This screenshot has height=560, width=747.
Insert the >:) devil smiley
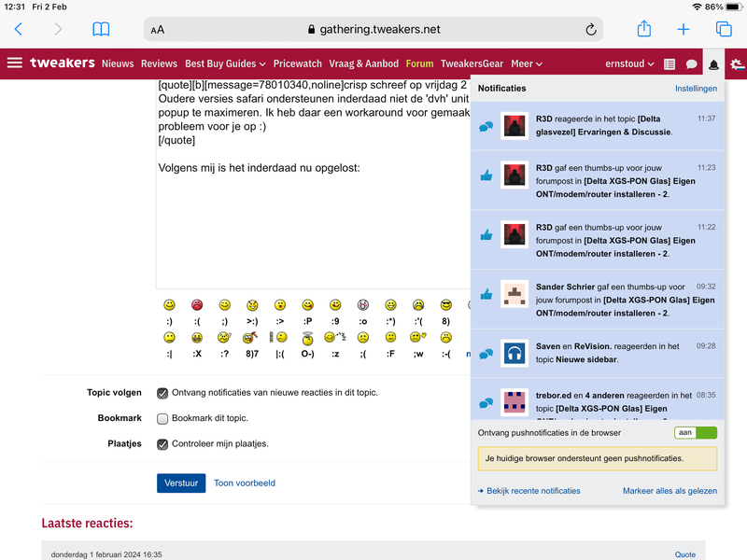tap(252, 305)
